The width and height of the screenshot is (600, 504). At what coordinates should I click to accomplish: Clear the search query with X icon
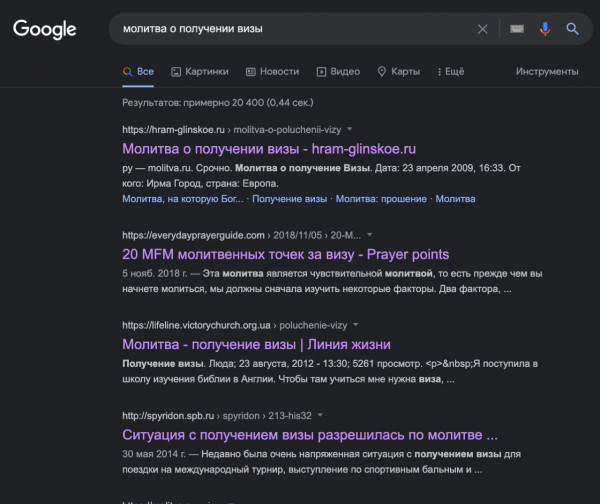pyautogui.click(x=482, y=29)
